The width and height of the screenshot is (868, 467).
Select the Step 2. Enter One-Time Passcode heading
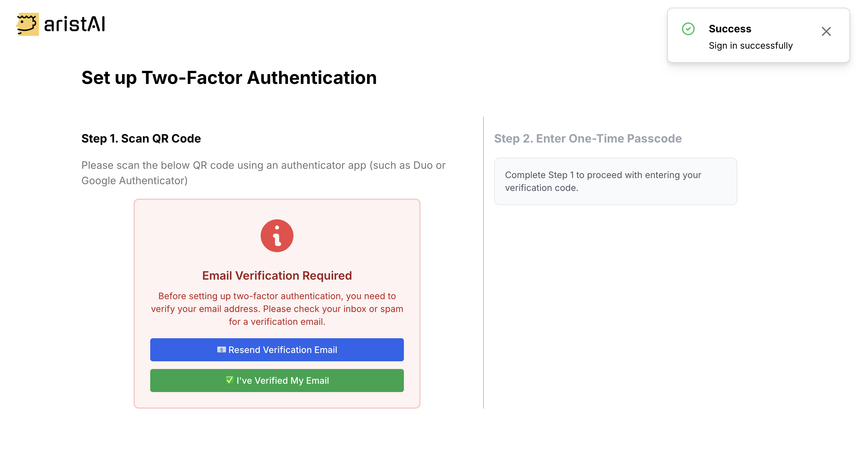point(588,138)
